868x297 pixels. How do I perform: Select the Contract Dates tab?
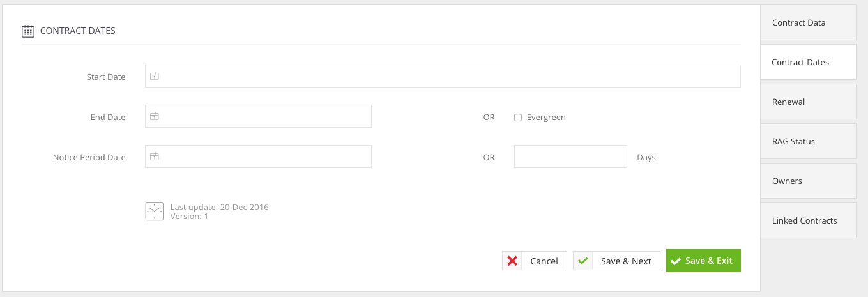coord(808,62)
